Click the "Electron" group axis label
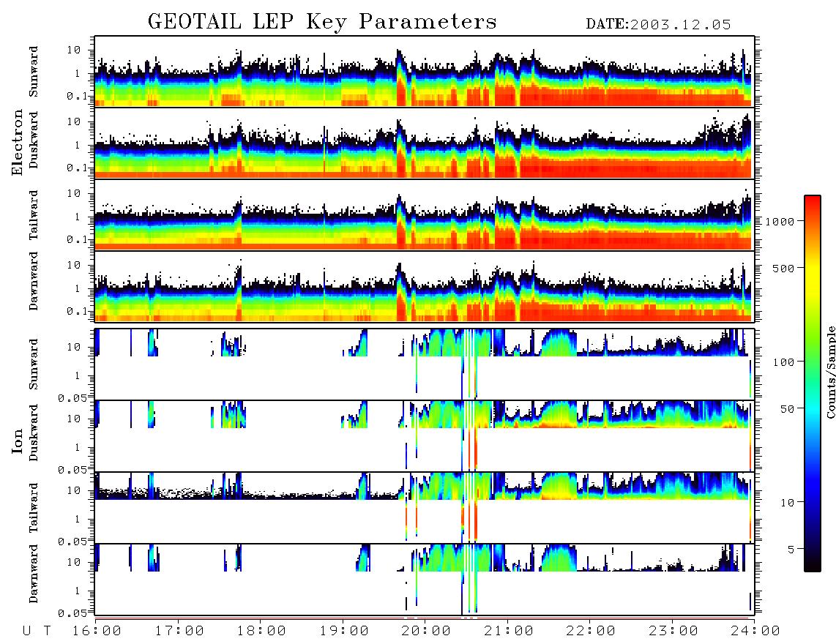 [x=18, y=142]
